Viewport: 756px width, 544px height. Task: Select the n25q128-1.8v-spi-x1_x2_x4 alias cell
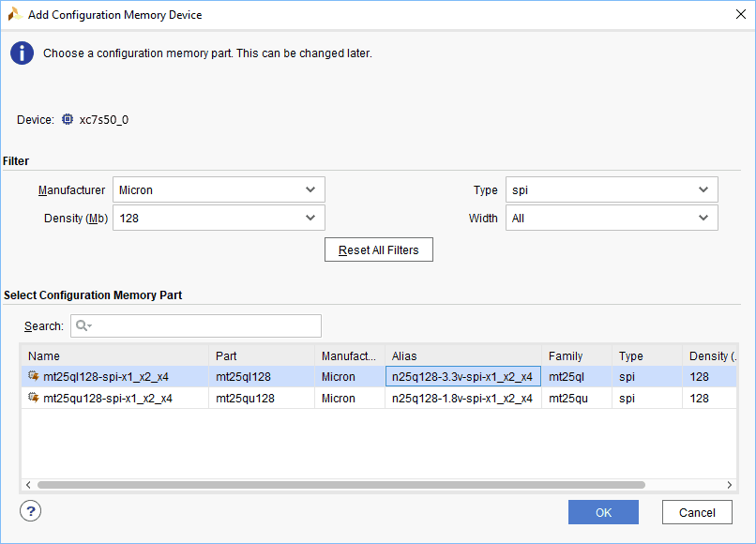462,399
